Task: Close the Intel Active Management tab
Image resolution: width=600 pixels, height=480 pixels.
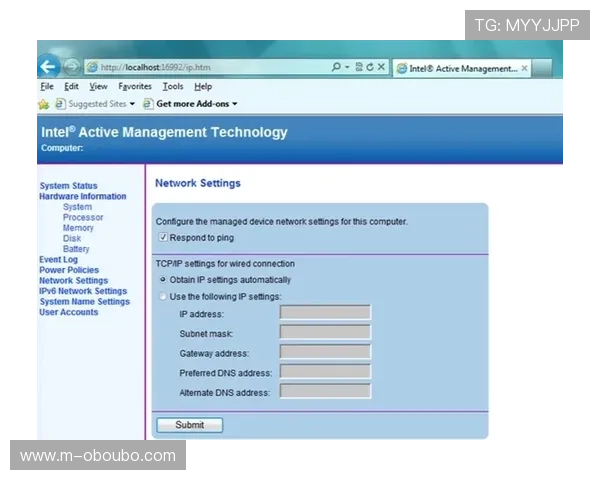Action: (x=525, y=68)
